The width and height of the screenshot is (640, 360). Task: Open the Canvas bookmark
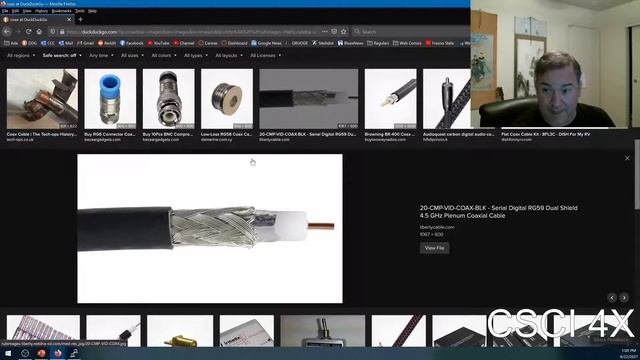208,43
